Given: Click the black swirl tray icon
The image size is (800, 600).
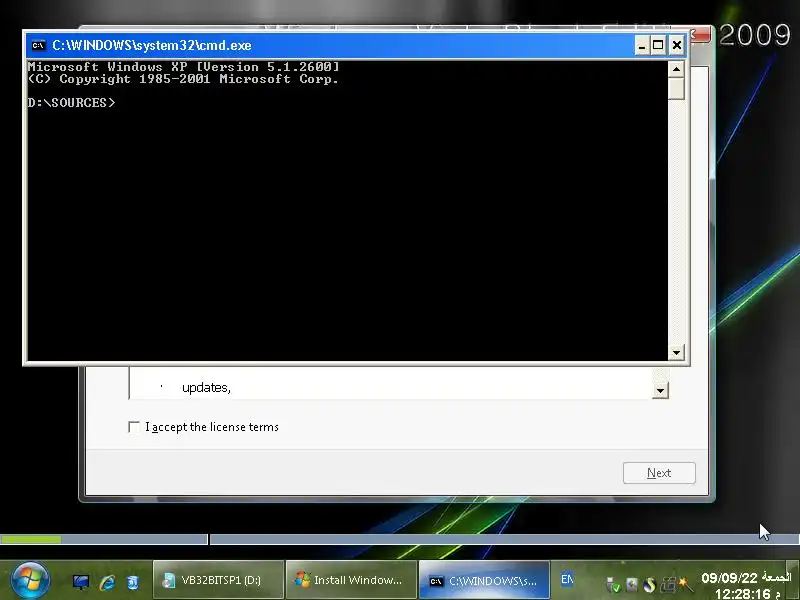Looking at the screenshot, I should click(649, 585).
